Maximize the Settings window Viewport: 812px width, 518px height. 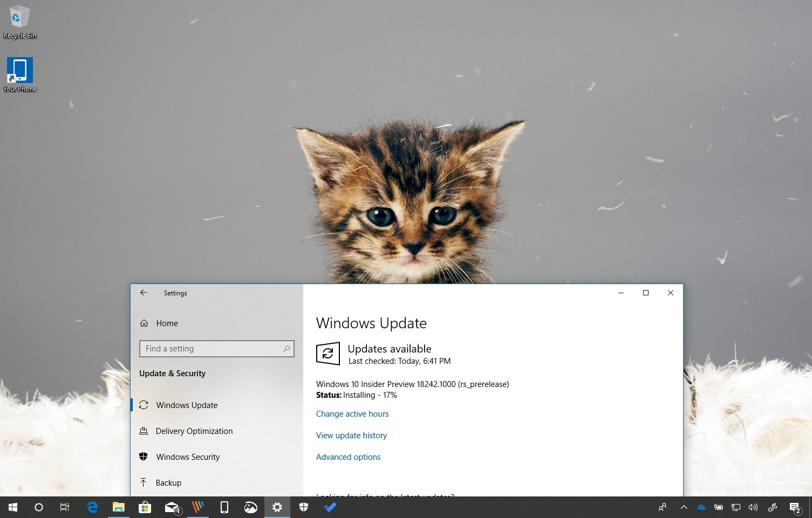coord(646,293)
